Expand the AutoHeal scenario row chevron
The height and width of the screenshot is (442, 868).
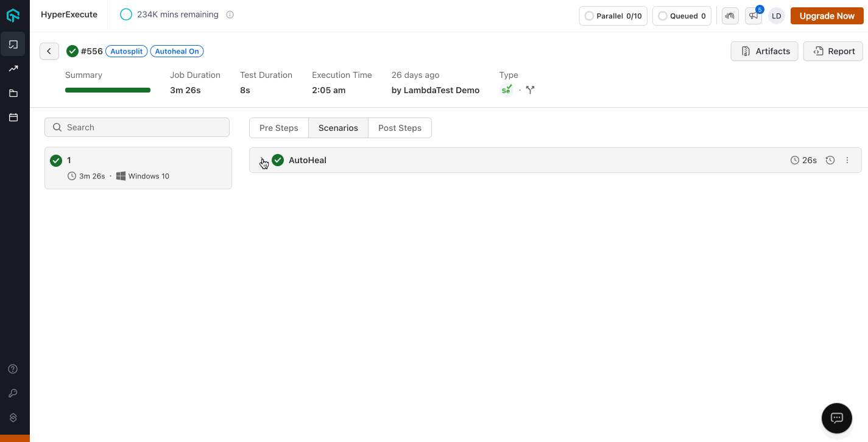(x=263, y=160)
